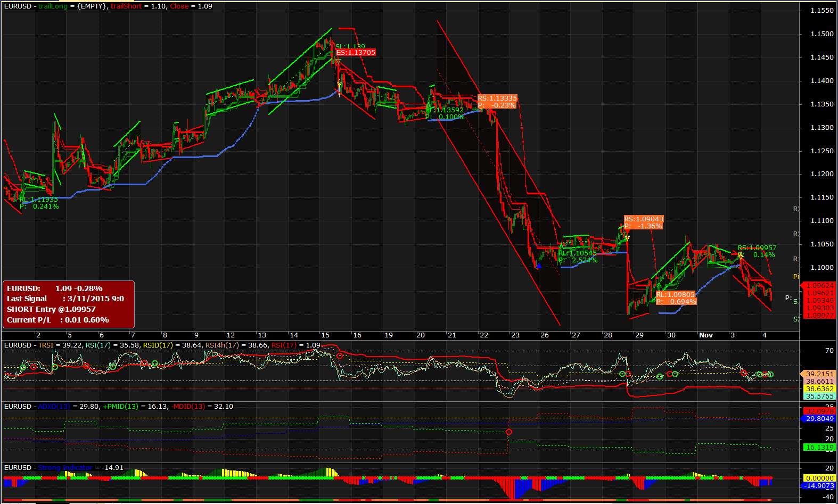This screenshot has height=504, width=838.
Task: Click the 1.1500 level on the price axis
Action: (x=822, y=34)
